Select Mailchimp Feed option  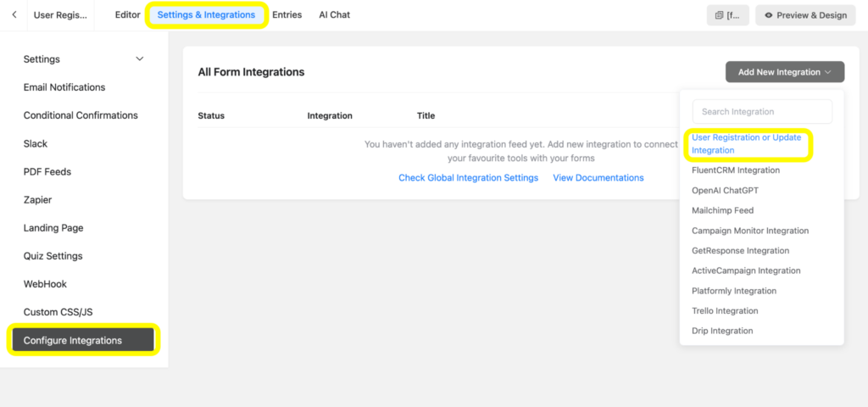722,210
